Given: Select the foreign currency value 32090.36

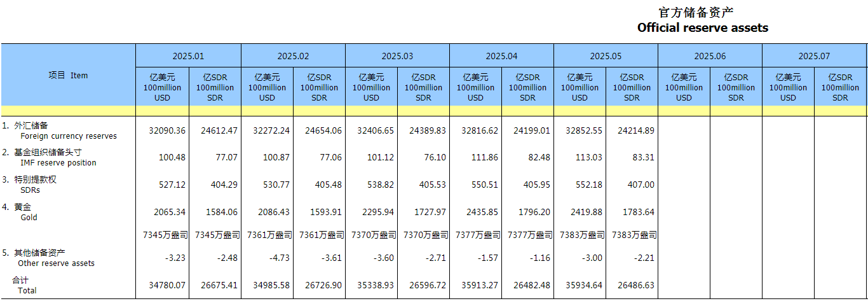Looking at the screenshot, I should point(167,130).
